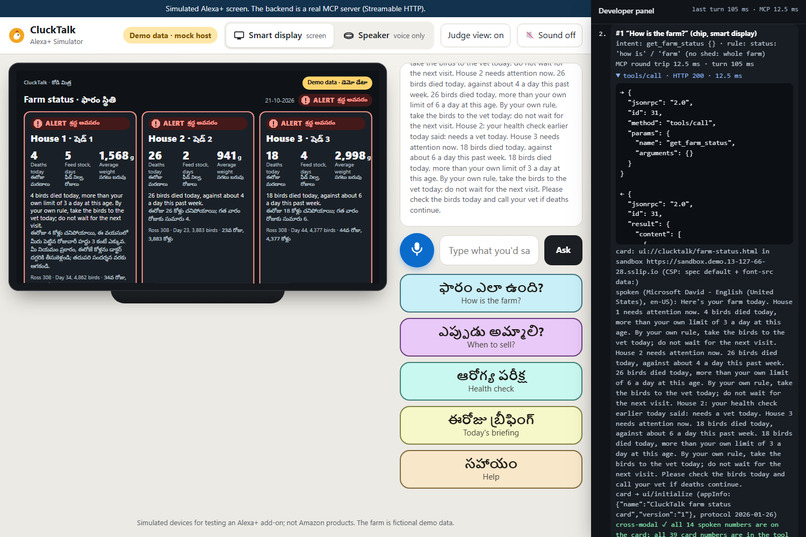
Task: Ask 'How is the farm?' chip
Action: [x=491, y=293]
